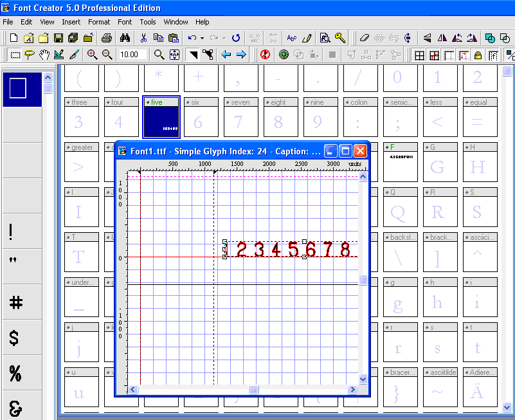Click up arrow of left panel scrollbar

[x=48, y=78]
